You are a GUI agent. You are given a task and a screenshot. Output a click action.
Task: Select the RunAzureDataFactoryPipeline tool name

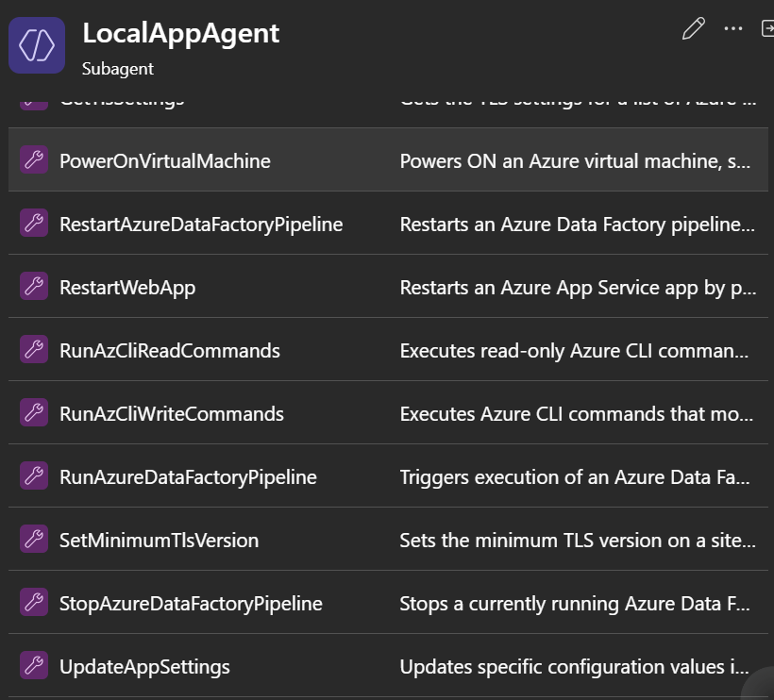point(188,476)
